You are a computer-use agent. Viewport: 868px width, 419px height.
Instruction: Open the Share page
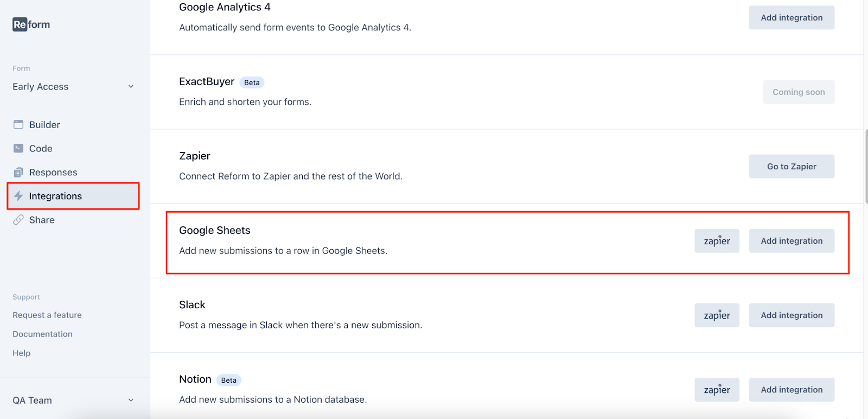coord(42,220)
